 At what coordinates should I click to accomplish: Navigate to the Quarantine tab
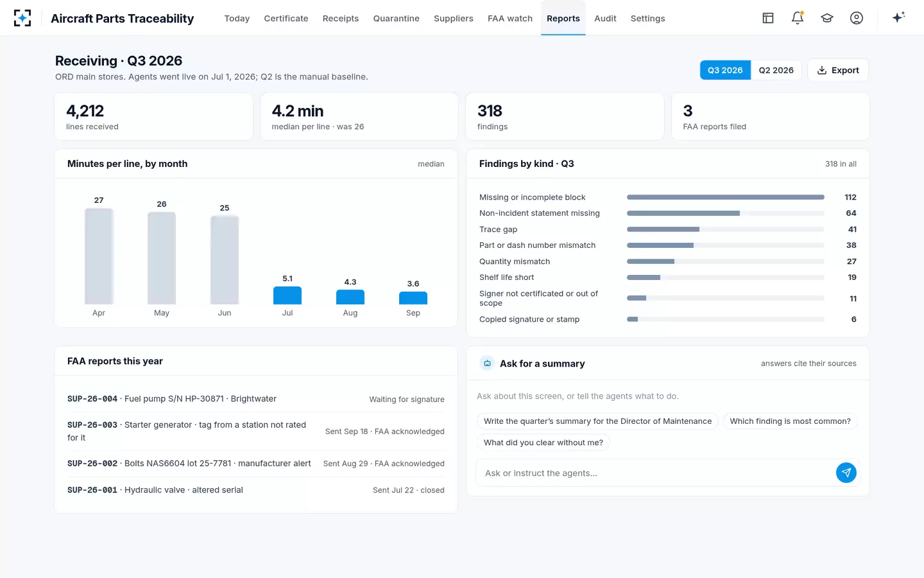pyautogui.click(x=397, y=19)
